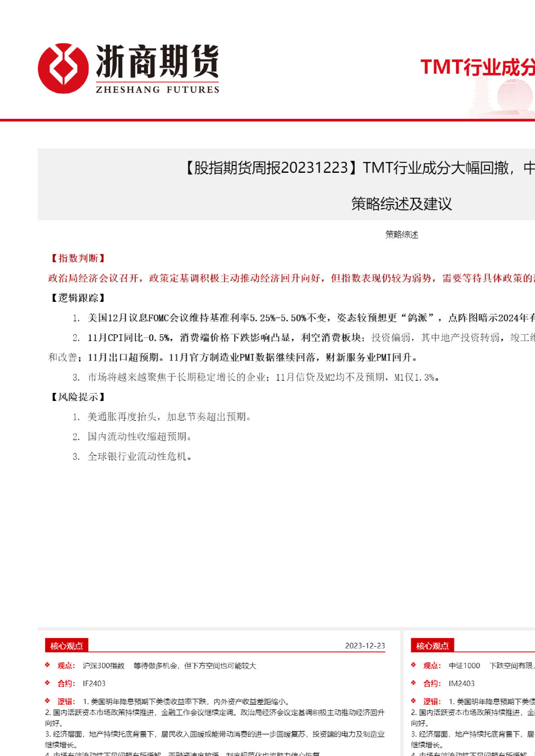The image size is (535, 756).
Task: Click the risk item 全球银行业流动性危机
Action: click(x=140, y=456)
